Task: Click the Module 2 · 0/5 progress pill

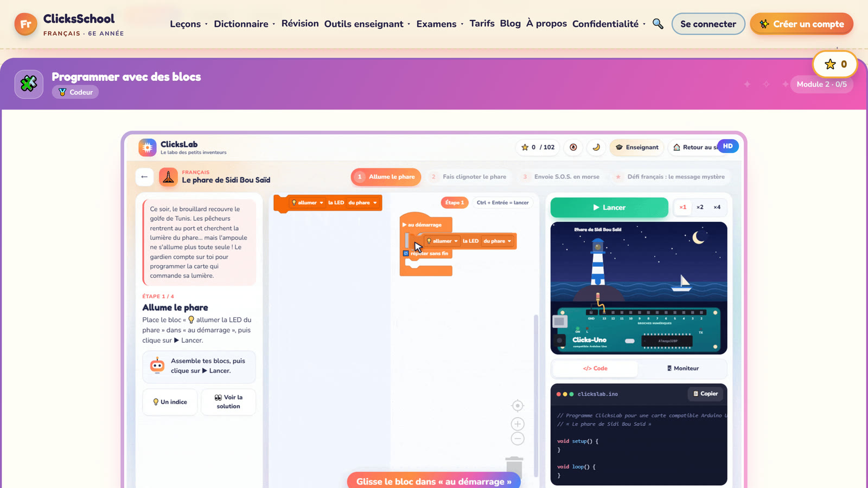Action: click(x=821, y=84)
